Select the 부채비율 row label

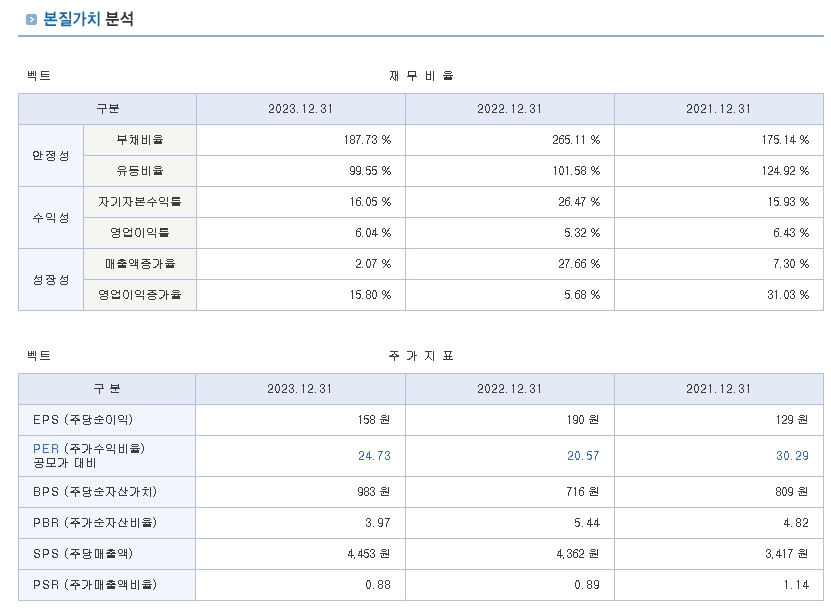tap(140, 140)
